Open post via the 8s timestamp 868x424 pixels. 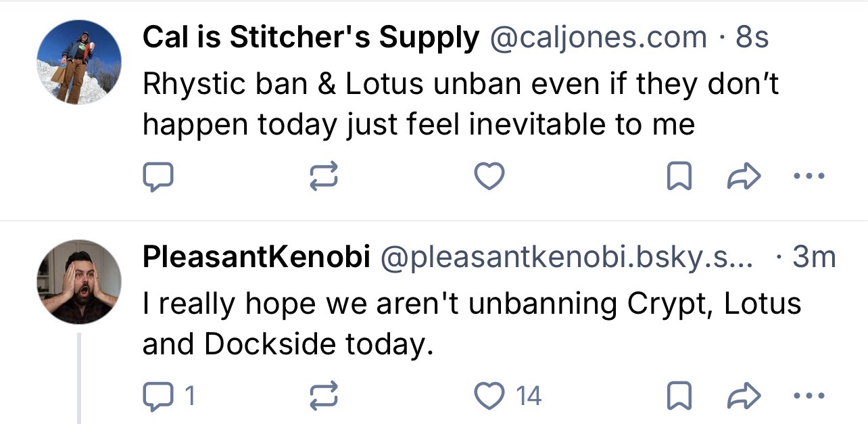(752, 39)
